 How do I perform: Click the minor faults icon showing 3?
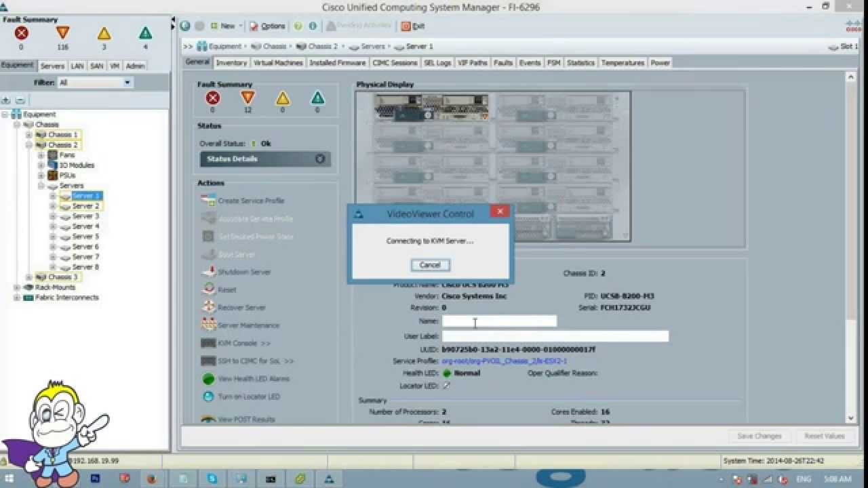click(104, 33)
